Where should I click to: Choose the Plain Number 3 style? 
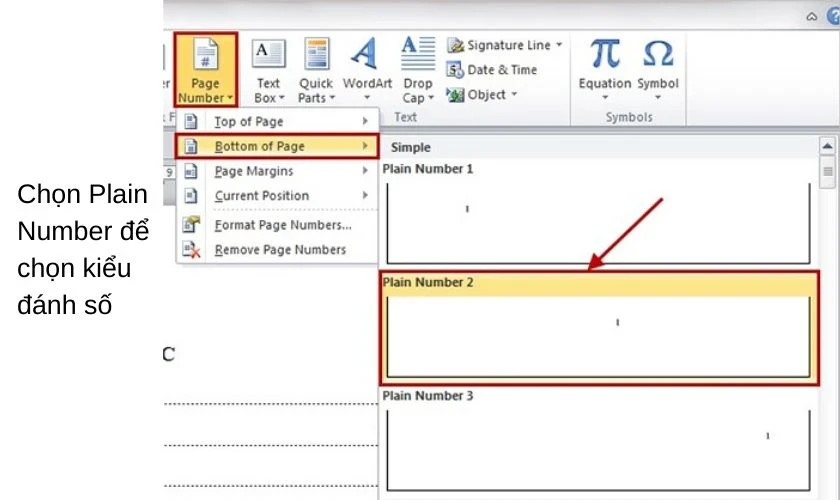click(597, 448)
